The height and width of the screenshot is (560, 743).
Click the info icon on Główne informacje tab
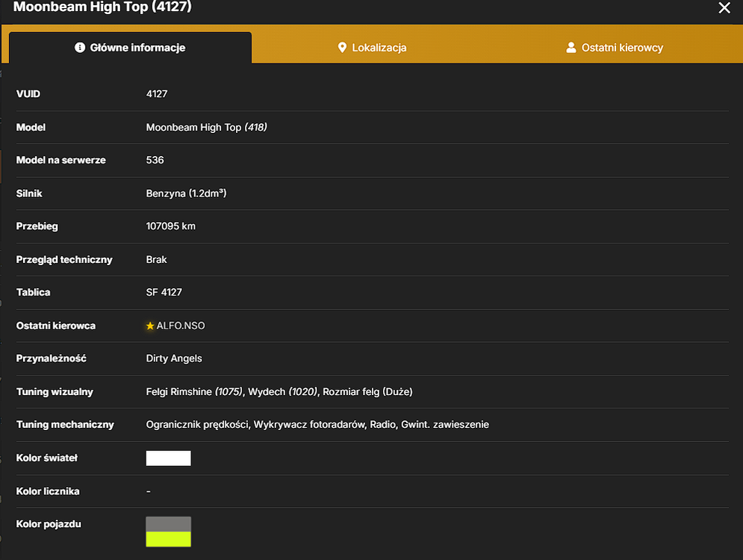[x=80, y=47]
